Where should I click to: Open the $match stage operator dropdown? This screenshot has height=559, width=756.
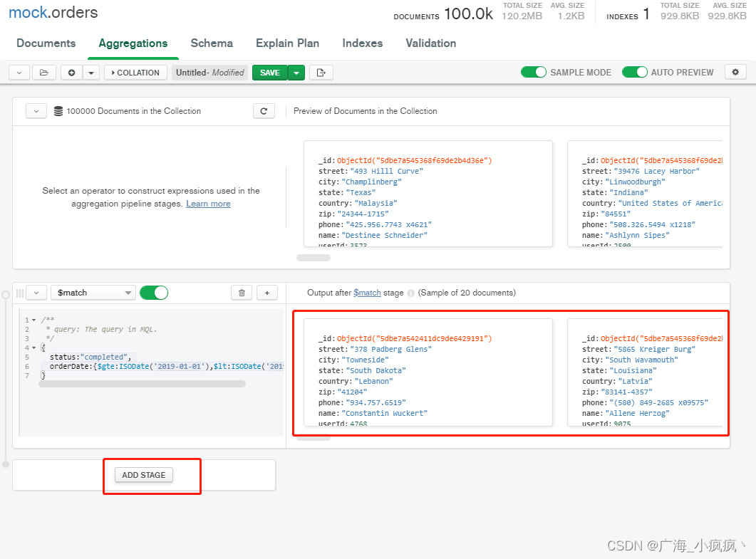pos(93,293)
